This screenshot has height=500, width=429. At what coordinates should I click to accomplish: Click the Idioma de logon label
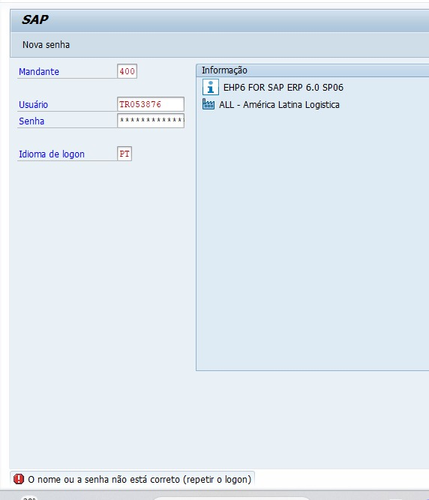(52, 154)
